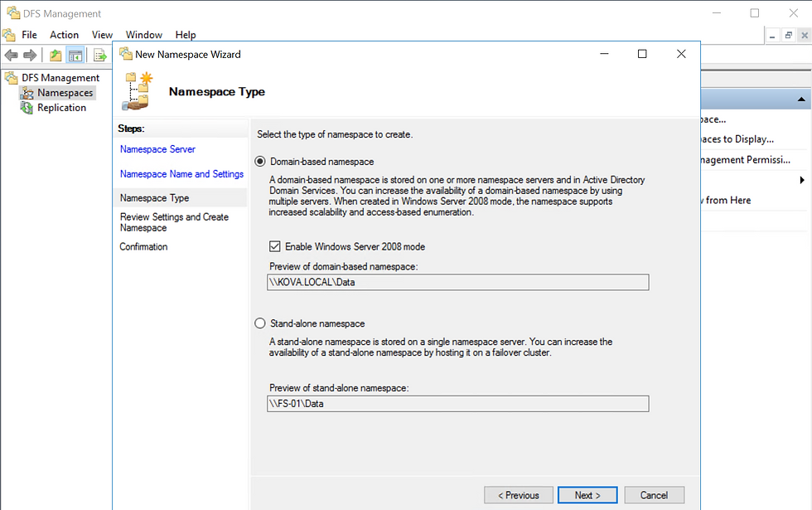
Task: Click the Confirmation step entry
Action: tap(143, 247)
